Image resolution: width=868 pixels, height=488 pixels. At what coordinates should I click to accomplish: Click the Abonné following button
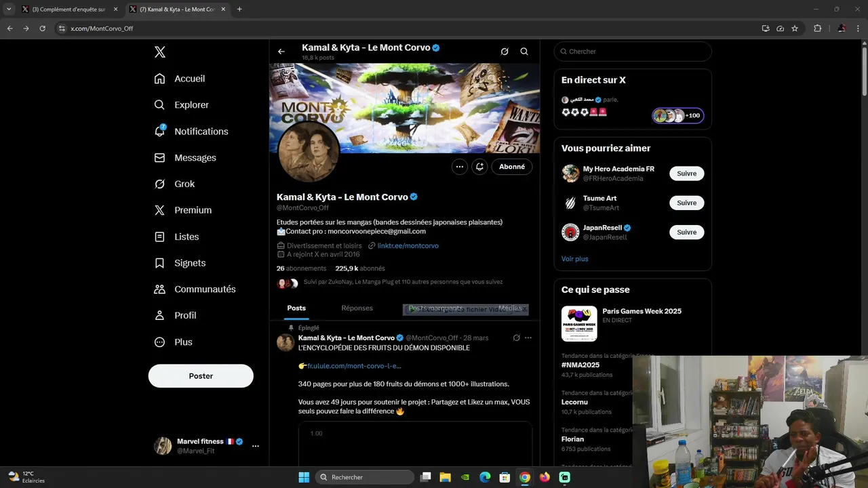click(512, 167)
